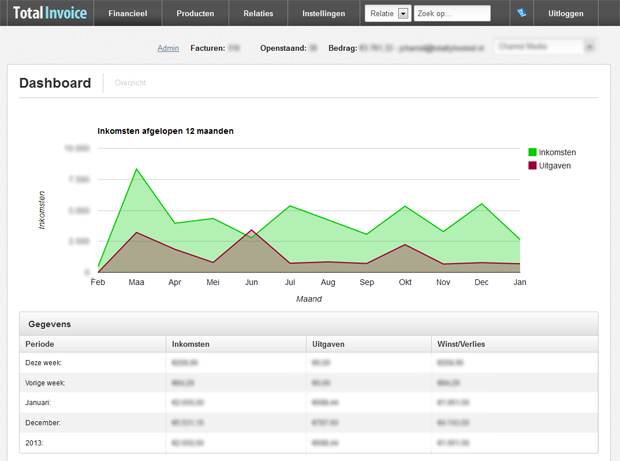
Task: Click the Maa income peak on chart
Action: [x=136, y=169]
